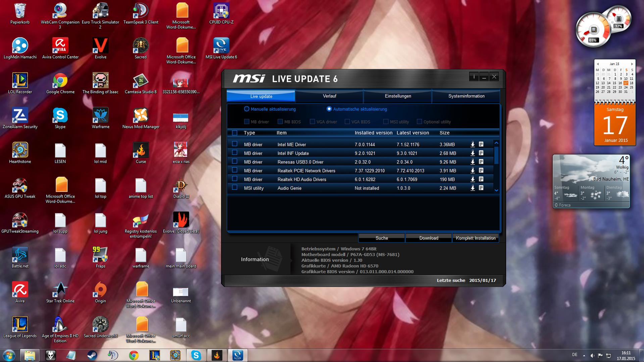Select the ASUS GPU Tweak desktop icon
The image size is (644, 362).
20,188
